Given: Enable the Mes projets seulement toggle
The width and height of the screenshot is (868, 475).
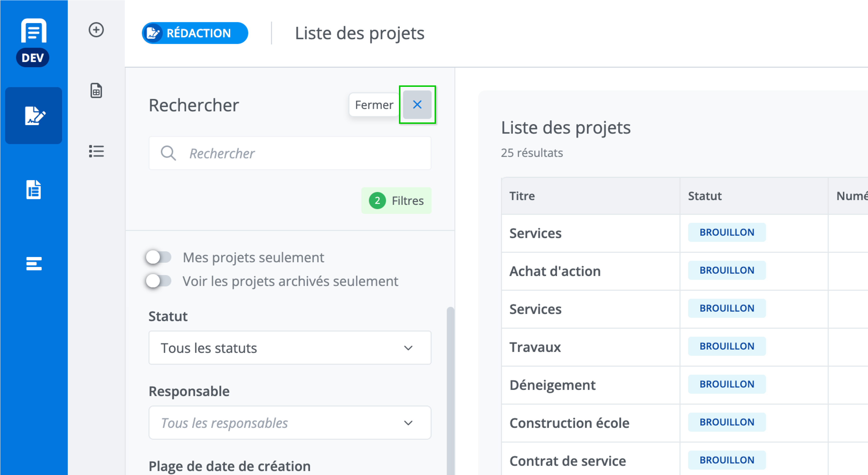Looking at the screenshot, I should [159, 257].
